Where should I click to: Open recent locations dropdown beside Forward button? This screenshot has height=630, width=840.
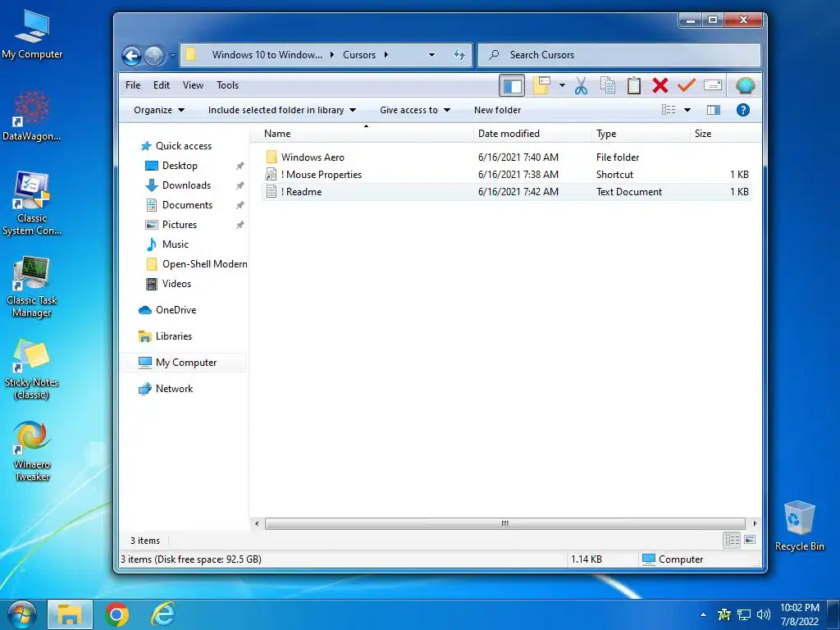point(172,55)
